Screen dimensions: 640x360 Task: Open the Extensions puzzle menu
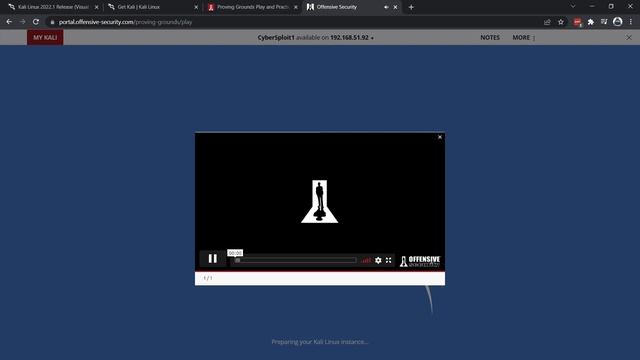point(591,22)
